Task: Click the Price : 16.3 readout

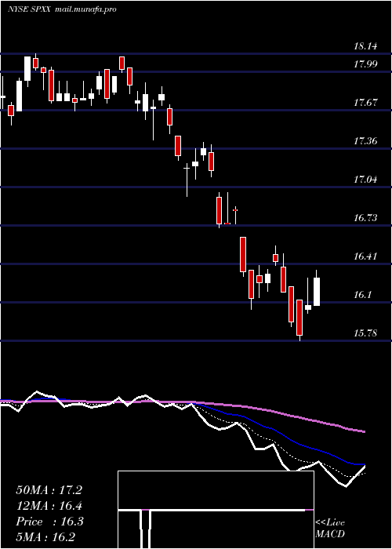Action: [x=49, y=522]
